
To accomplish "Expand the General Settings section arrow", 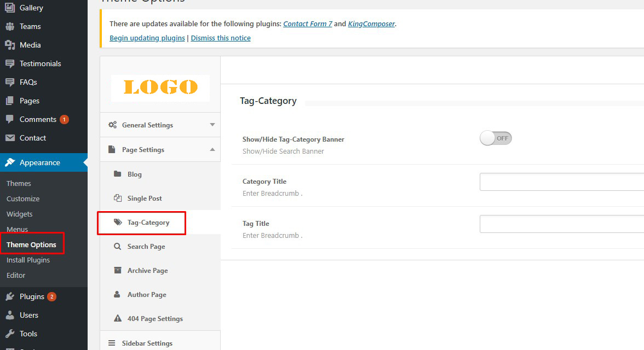I will tap(212, 125).
